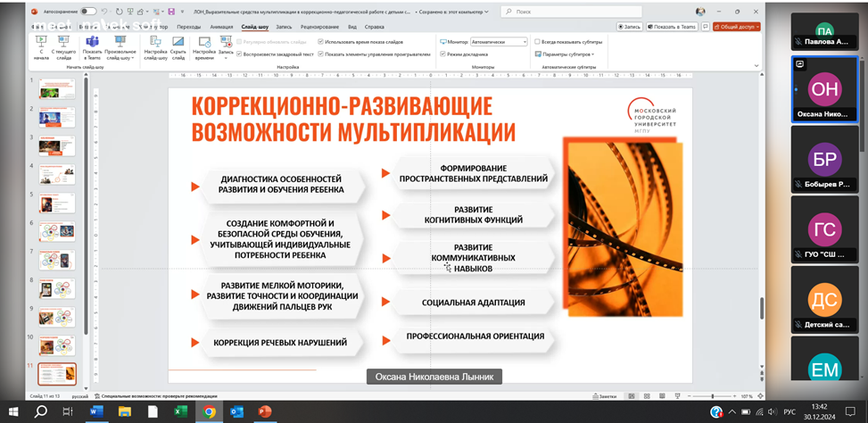Switch to the 'Анимация' ribbon tab
The image size is (868, 423).
tap(220, 27)
